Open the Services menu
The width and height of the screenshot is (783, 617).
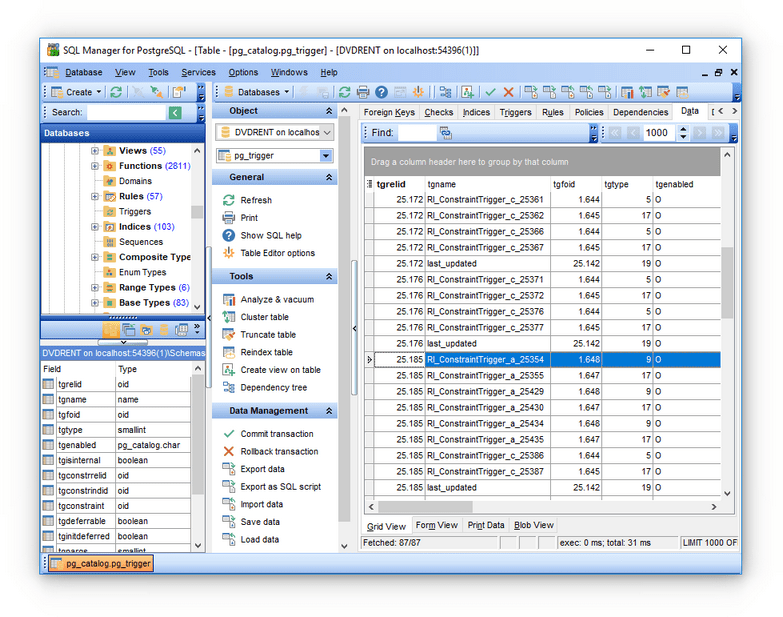(198, 72)
